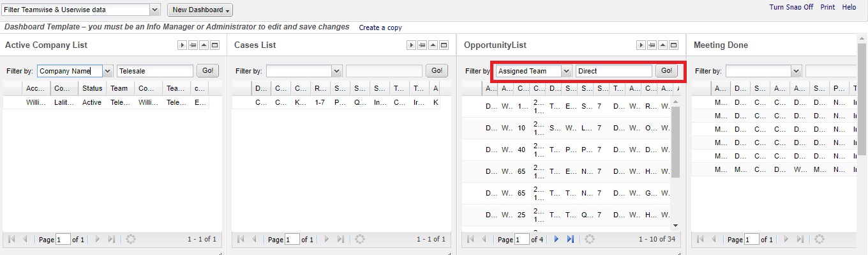
Task: Click the Lalit... cell in Active Company List
Action: pyautogui.click(x=64, y=102)
